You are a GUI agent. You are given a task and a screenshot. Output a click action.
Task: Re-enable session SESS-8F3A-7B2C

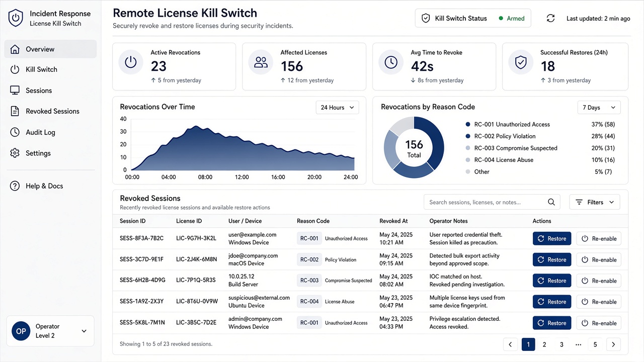[x=599, y=239]
